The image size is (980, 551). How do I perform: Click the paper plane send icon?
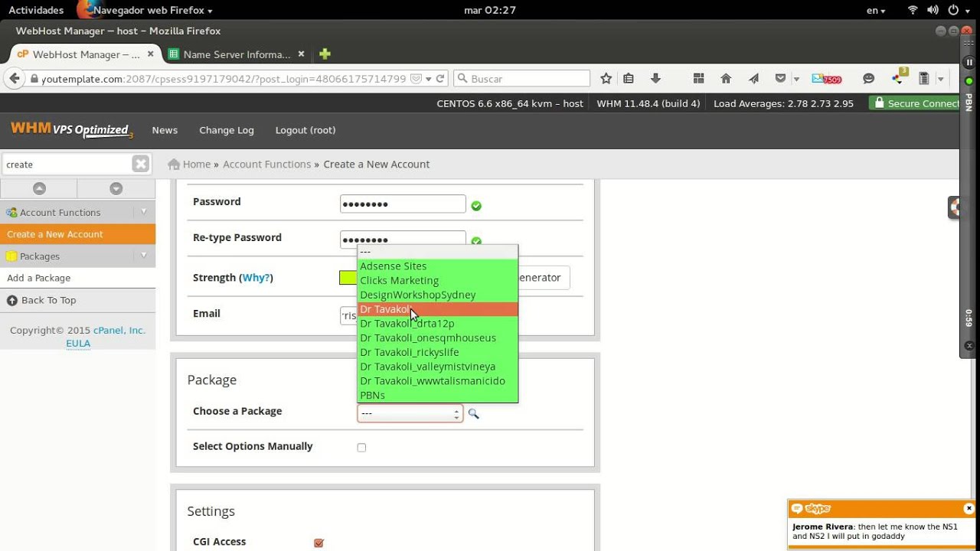click(753, 78)
